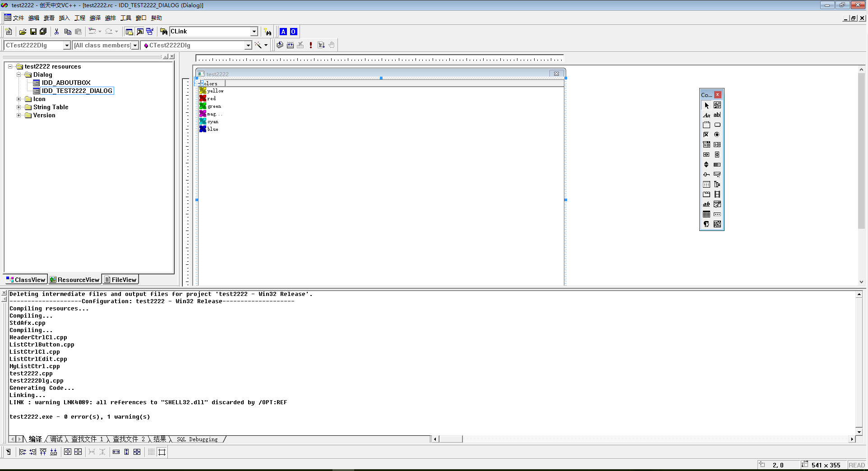Select the pointer tool in Controls palette
Viewport: 868px width, 471px height.
point(706,105)
